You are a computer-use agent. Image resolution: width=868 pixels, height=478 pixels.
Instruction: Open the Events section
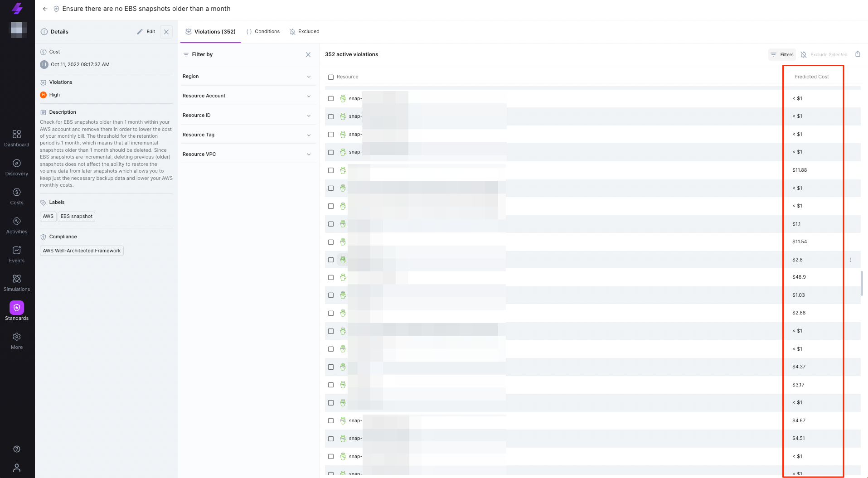[x=17, y=254]
